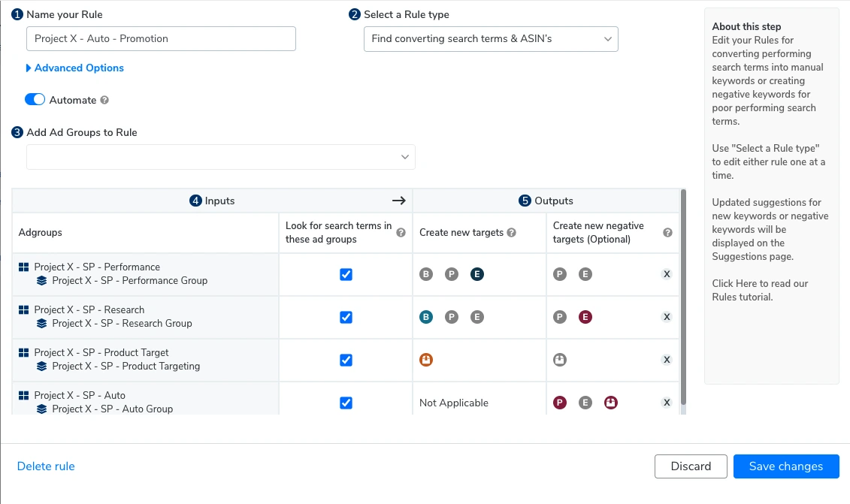Click the rule name input field
The width and height of the screenshot is (850, 504).
pos(161,39)
